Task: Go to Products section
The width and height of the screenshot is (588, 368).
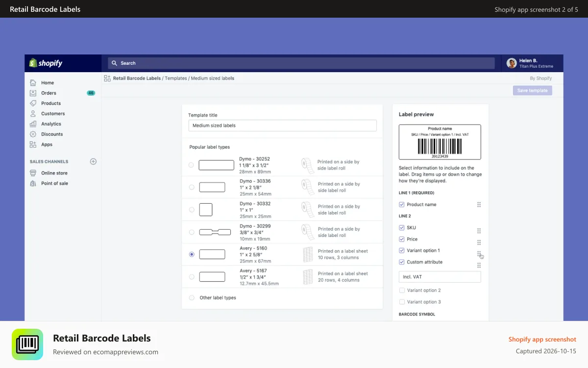Action: click(x=51, y=104)
